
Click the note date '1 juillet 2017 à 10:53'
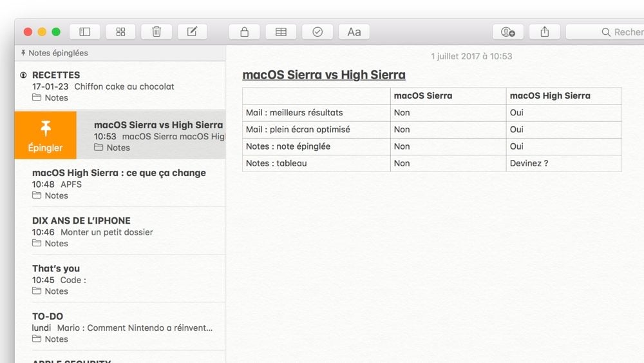471,56
